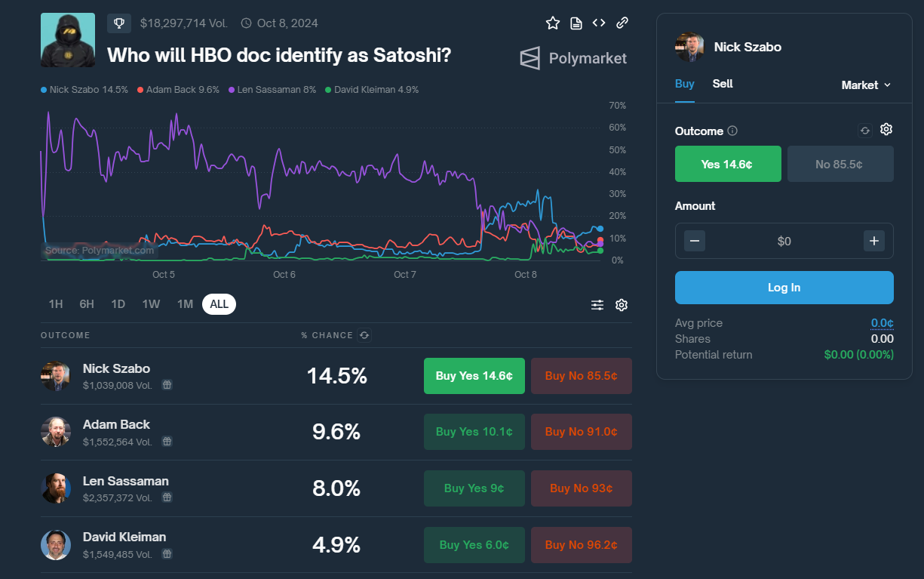Image resolution: width=924 pixels, height=579 pixels.
Task: Click the Nick Szabo end-of-line chart marker
Action: [x=600, y=228]
